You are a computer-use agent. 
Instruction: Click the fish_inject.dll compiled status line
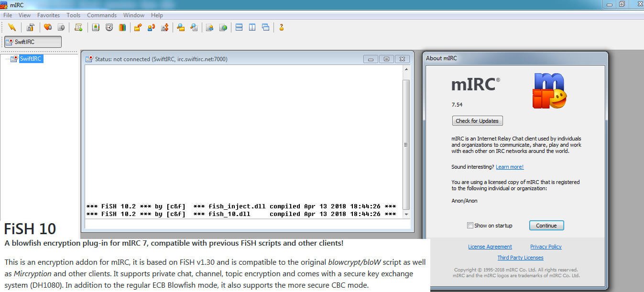(241, 206)
